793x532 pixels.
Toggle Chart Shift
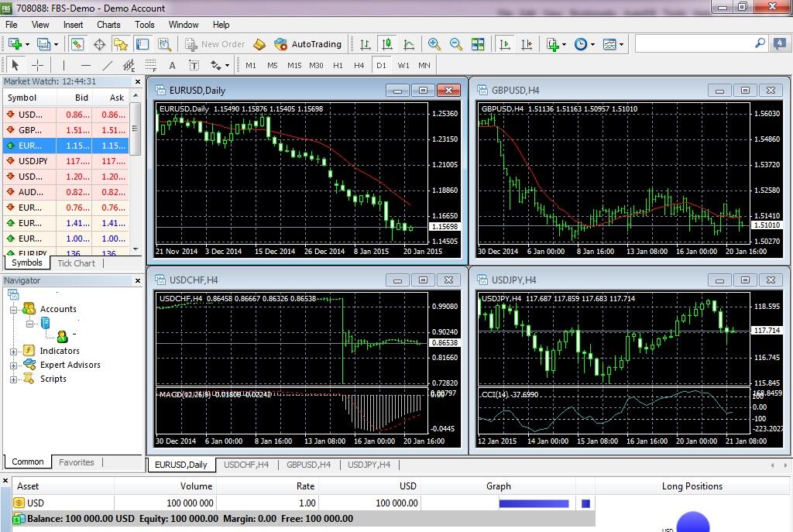[x=527, y=44]
